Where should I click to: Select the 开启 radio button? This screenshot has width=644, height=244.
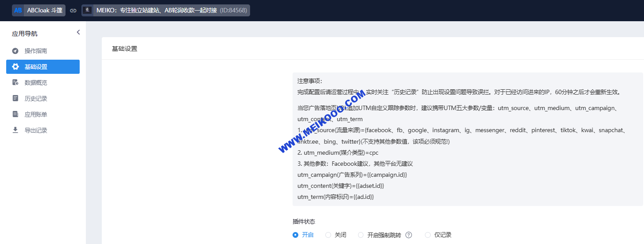click(296, 235)
